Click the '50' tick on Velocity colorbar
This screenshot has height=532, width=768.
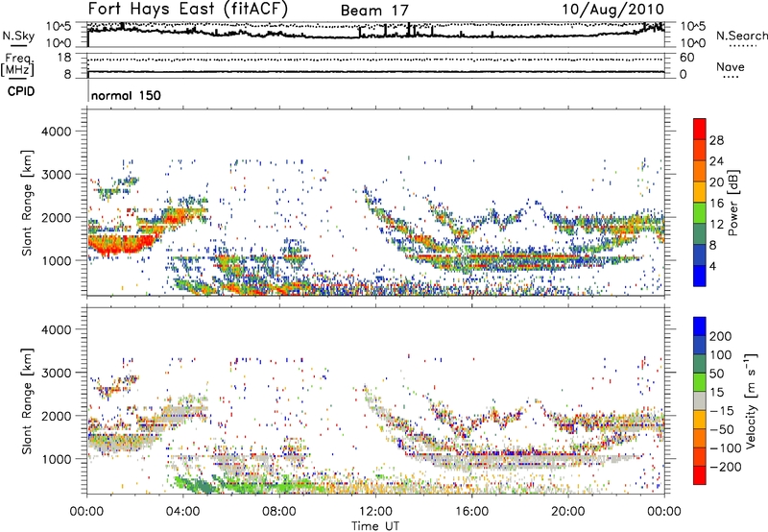pos(716,374)
